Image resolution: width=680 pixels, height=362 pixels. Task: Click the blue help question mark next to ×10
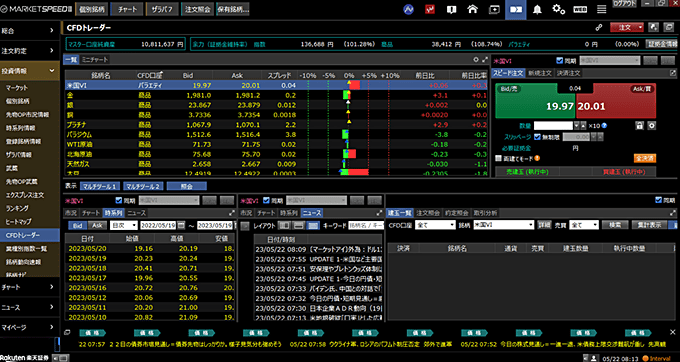click(605, 126)
